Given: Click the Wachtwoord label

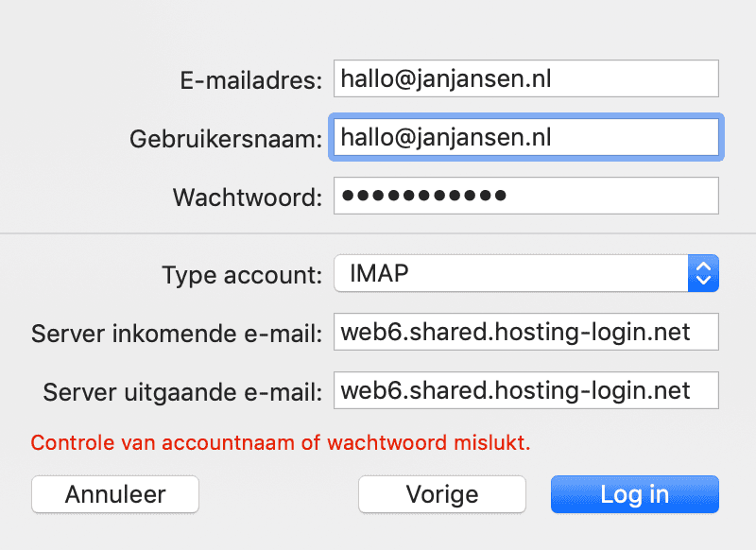Looking at the screenshot, I should coord(248,198).
